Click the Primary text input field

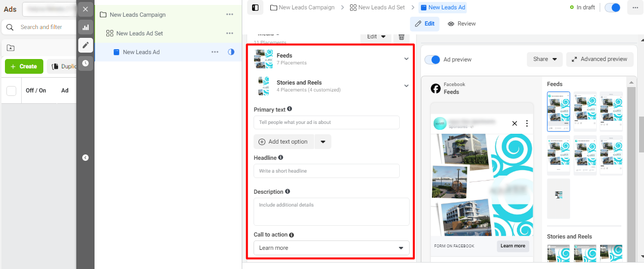[326, 122]
